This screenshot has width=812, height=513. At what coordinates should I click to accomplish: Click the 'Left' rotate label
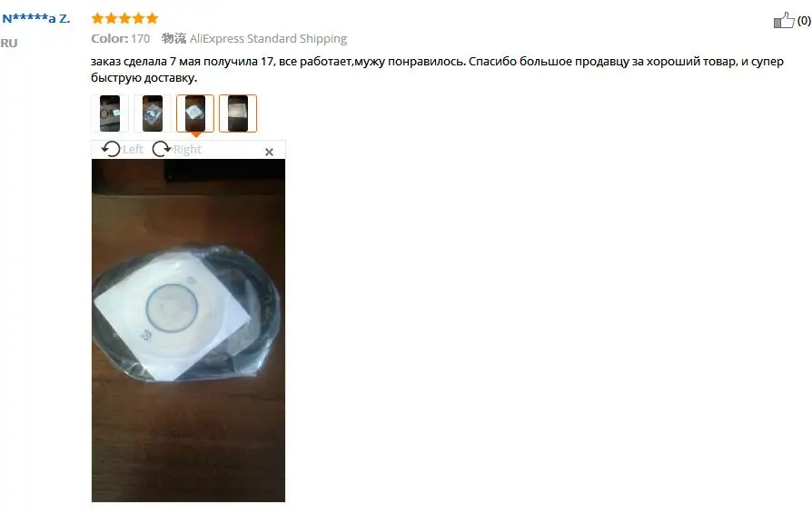click(x=134, y=149)
